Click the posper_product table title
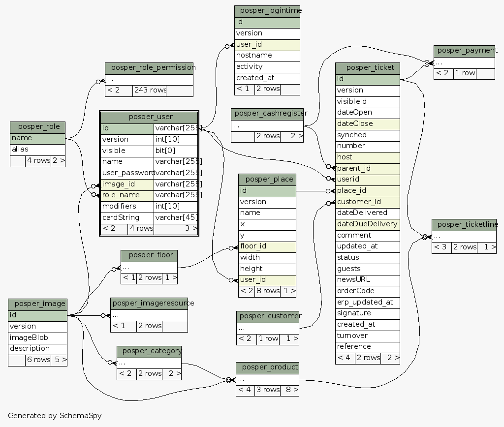The height and width of the screenshot is (427, 504). point(267,367)
